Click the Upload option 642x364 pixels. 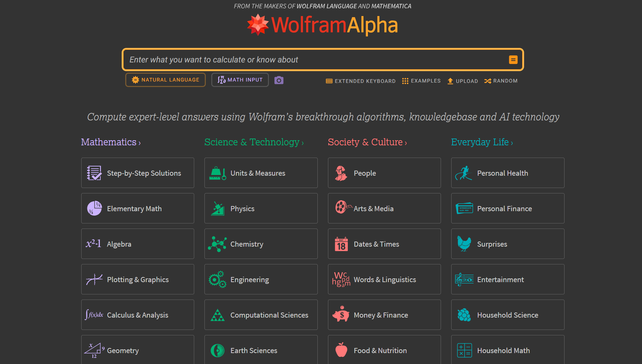coord(462,81)
